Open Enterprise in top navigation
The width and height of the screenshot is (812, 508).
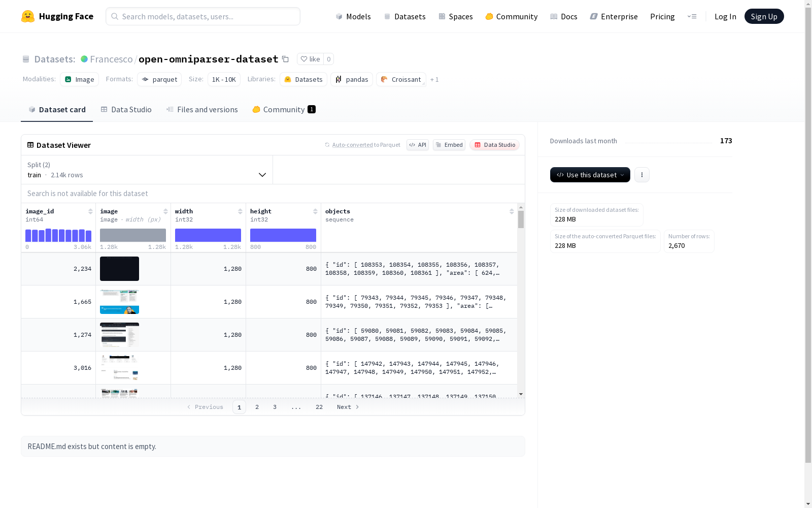[x=614, y=16]
